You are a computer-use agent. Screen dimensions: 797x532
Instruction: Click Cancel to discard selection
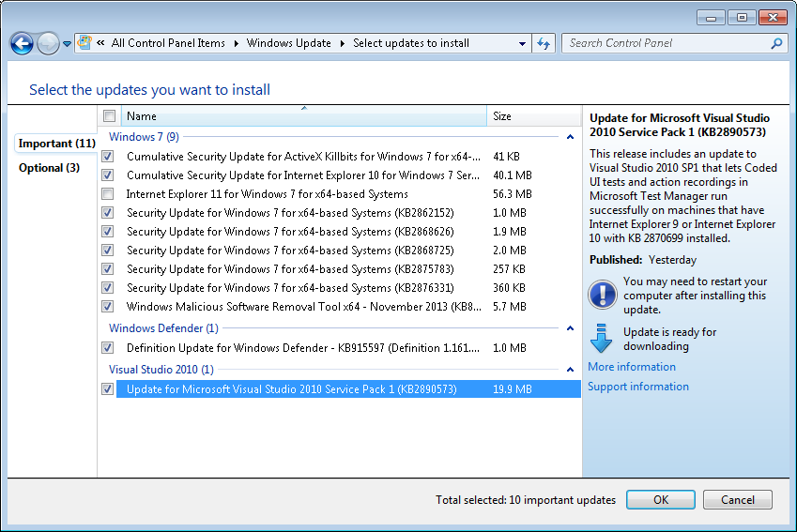[x=738, y=500]
